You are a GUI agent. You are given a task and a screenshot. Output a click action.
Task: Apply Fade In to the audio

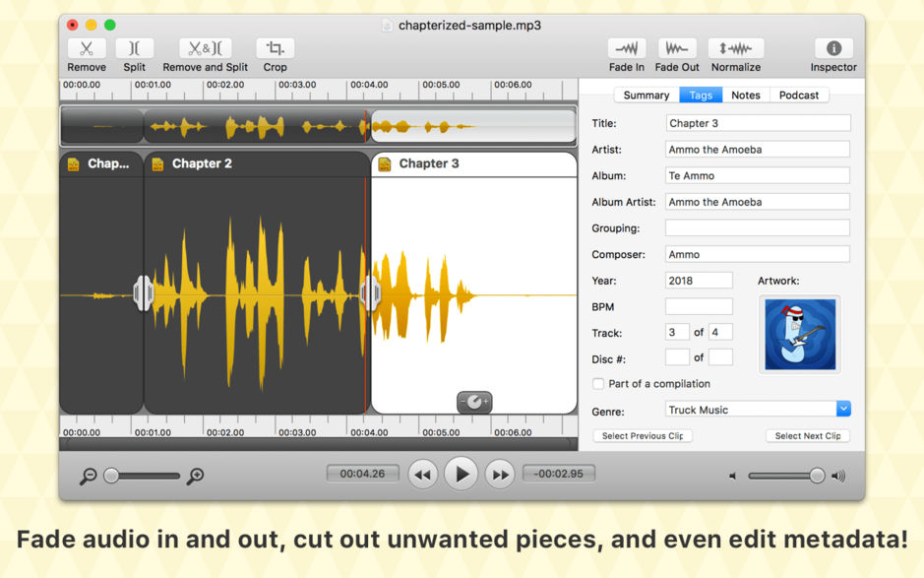click(627, 48)
